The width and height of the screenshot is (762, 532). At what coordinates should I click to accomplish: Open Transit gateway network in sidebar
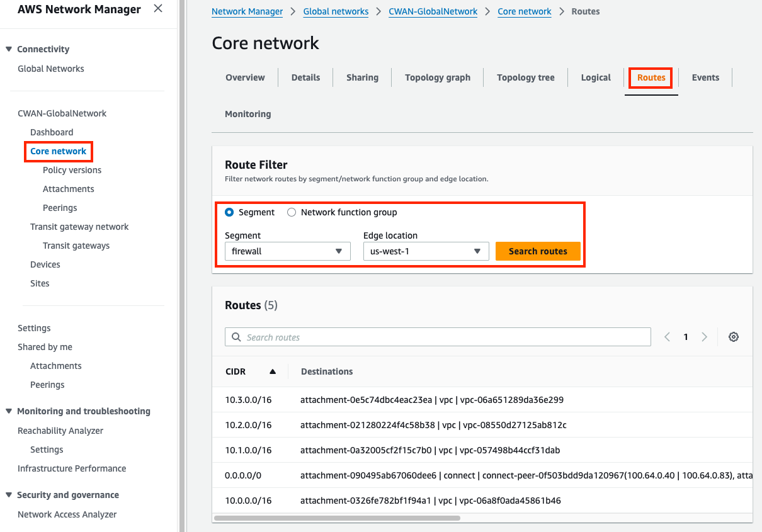point(79,227)
